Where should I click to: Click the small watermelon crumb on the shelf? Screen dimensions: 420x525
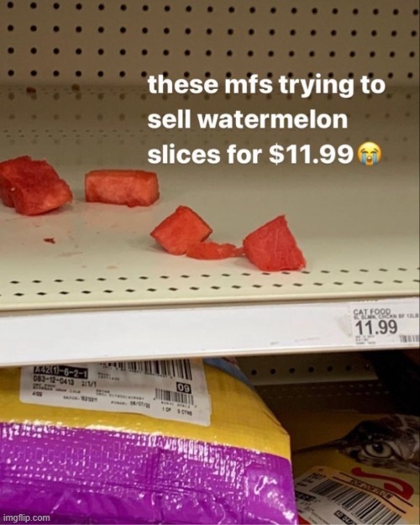(x=50, y=240)
